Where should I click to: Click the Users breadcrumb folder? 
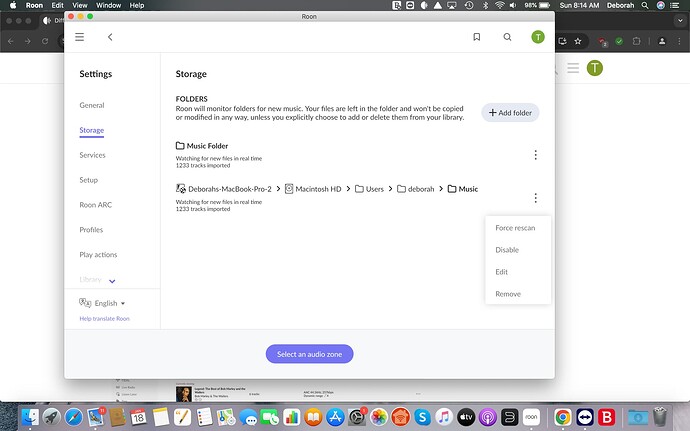pyautogui.click(x=369, y=189)
